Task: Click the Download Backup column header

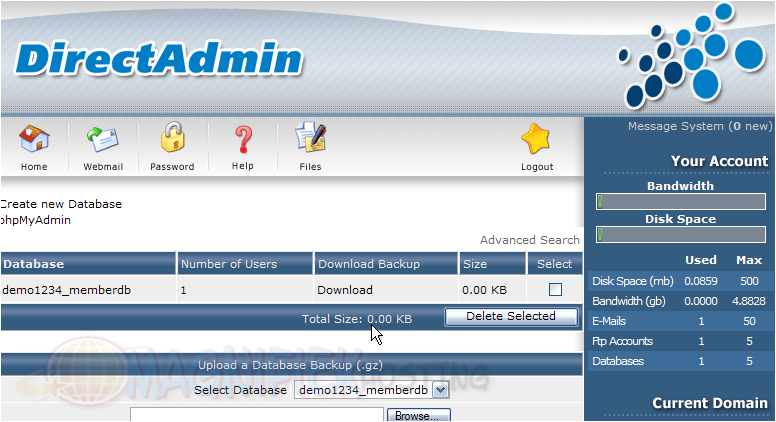Action: (369, 264)
